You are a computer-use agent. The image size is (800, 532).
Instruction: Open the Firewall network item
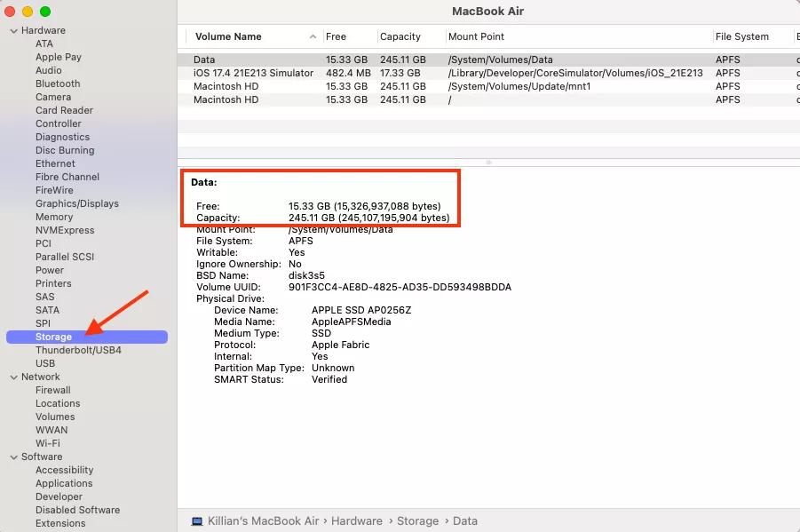[52, 390]
